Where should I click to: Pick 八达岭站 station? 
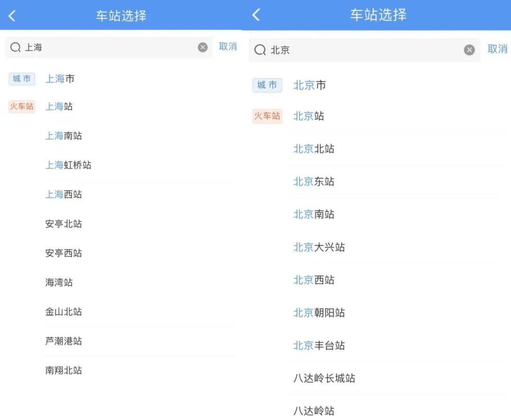314,411
